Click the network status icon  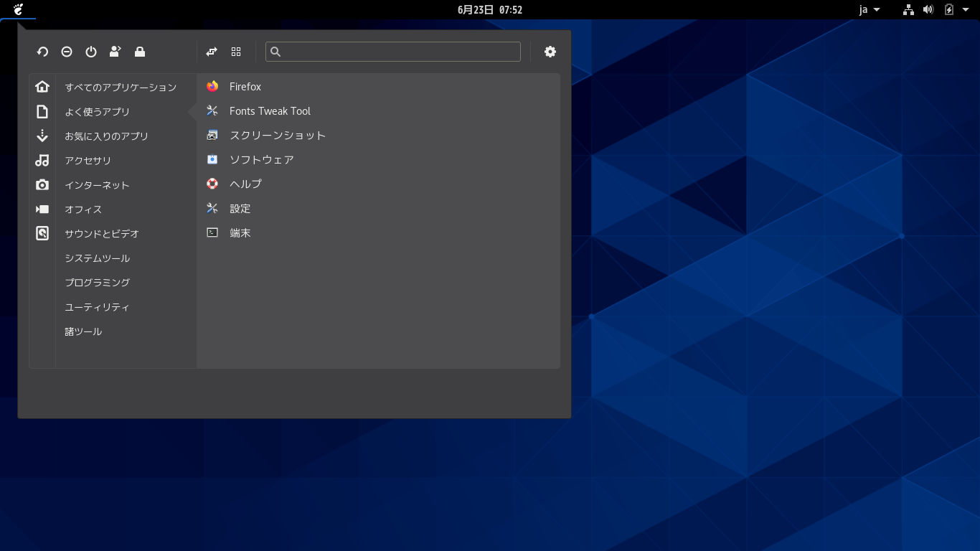click(908, 9)
